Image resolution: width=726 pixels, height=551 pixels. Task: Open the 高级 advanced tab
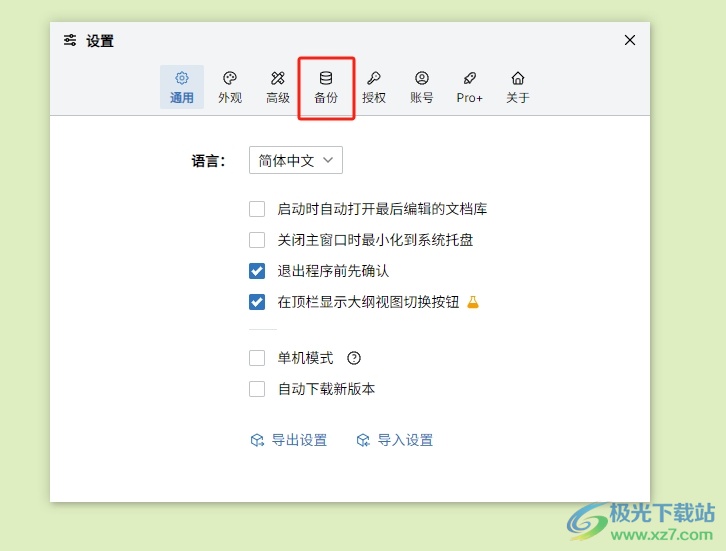(278, 87)
